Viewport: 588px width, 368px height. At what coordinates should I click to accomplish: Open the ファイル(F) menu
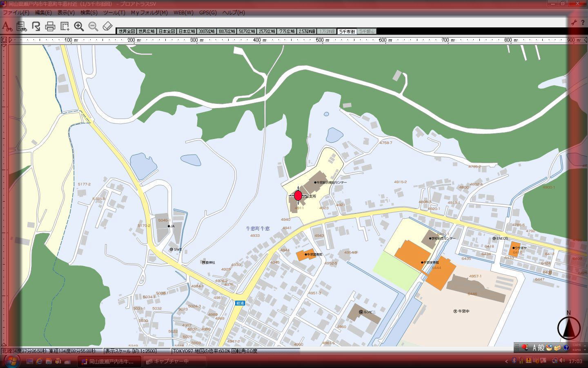[x=16, y=12]
